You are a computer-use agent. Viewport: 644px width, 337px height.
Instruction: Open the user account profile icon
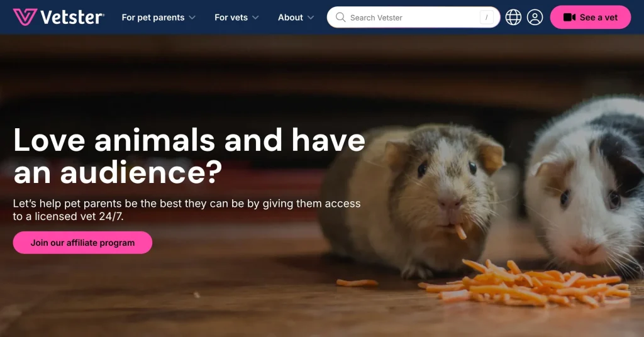[535, 17]
